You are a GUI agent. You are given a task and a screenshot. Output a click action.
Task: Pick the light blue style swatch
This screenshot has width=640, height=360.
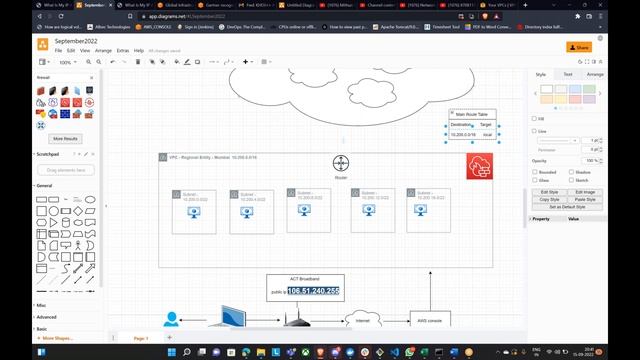[575, 89]
